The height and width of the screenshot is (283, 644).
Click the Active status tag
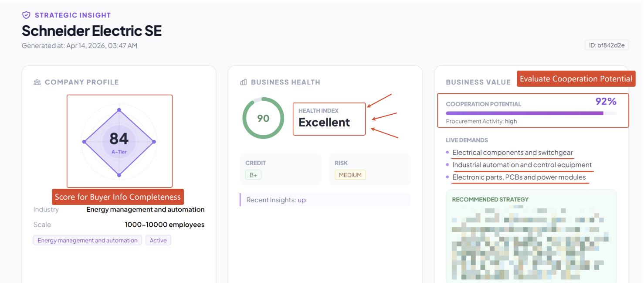(158, 240)
